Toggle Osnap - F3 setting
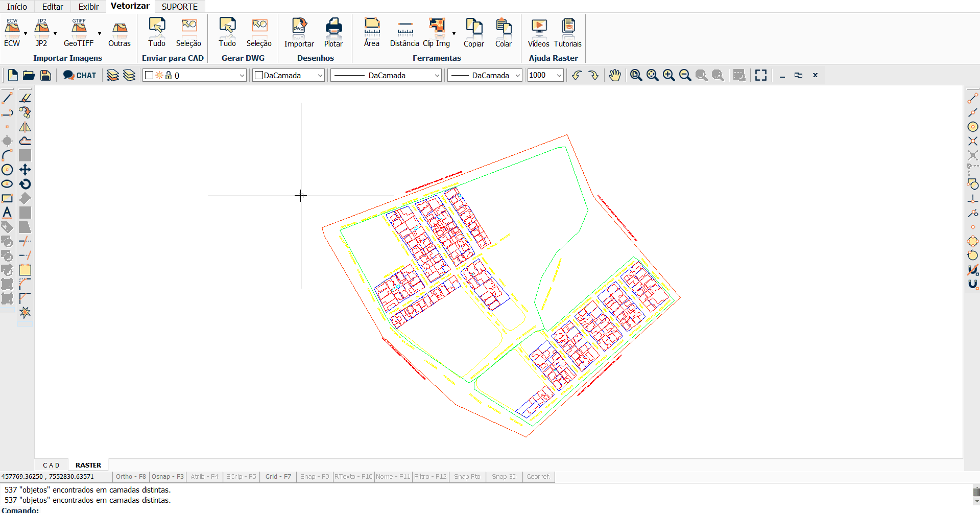Image resolution: width=980 pixels, height=513 pixels. point(168,477)
